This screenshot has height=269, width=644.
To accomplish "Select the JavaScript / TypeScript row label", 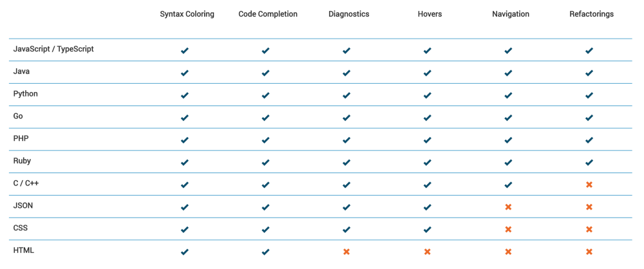I will pyautogui.click(x=53, y=50).
